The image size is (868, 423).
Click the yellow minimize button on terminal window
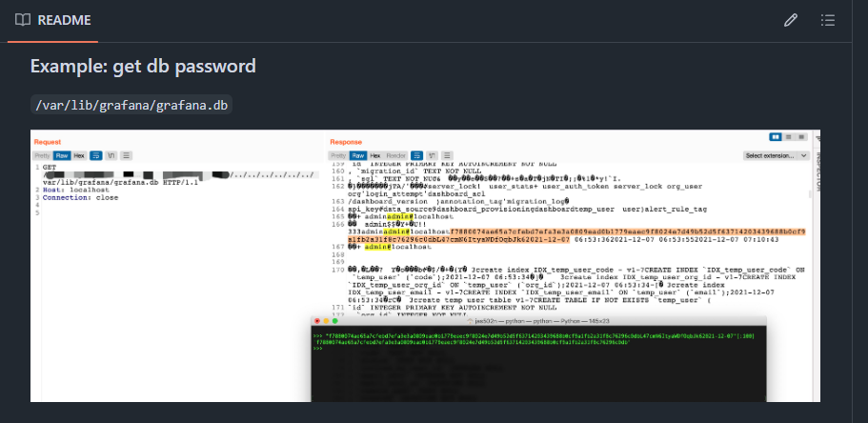(326, 321)
